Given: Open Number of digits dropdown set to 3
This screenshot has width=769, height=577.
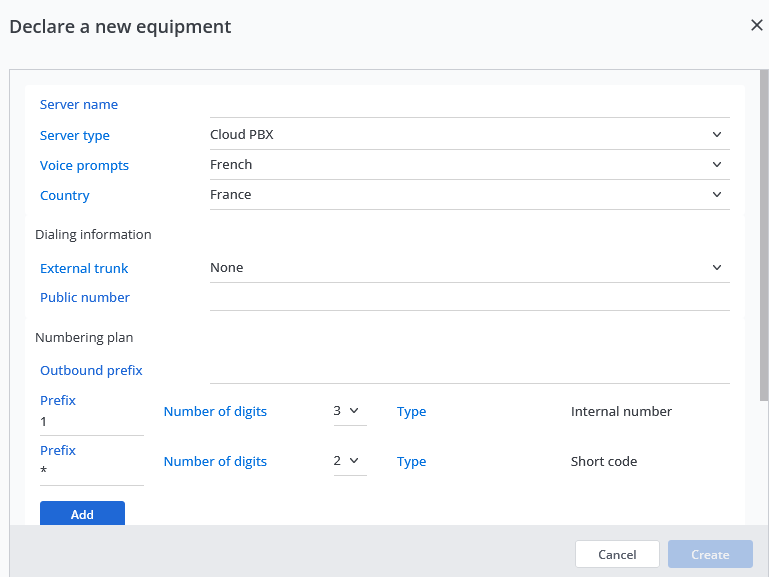Looking at the screenshot, I should point(350,411).
